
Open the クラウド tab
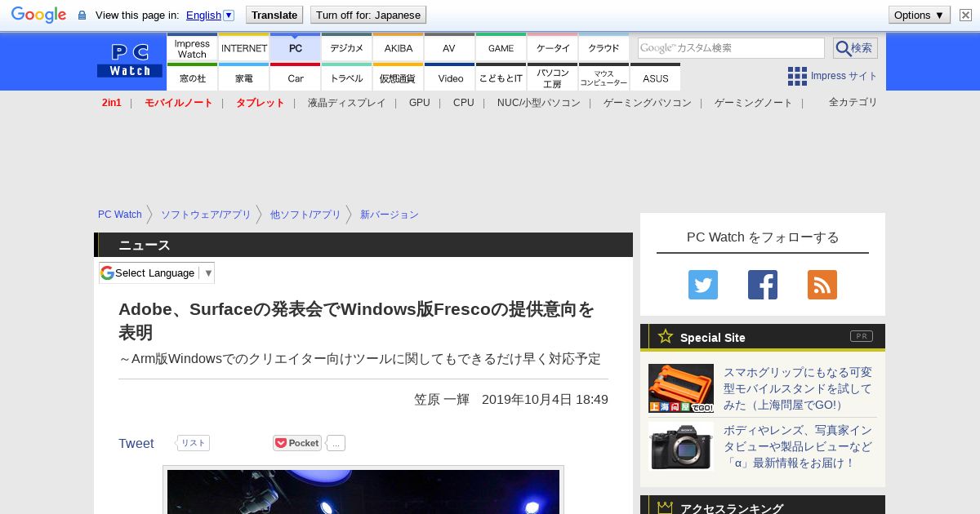pos(604,48)
